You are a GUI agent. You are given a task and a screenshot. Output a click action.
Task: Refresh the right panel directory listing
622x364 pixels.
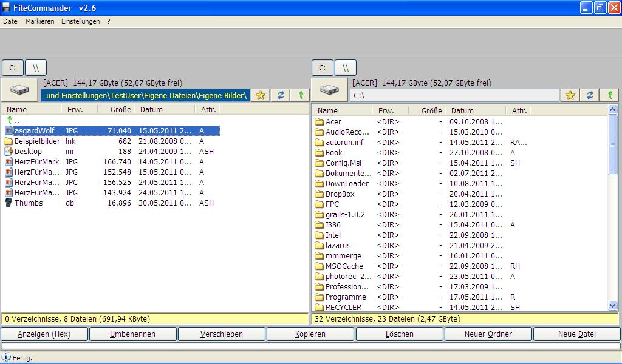[x=590, y=95]
